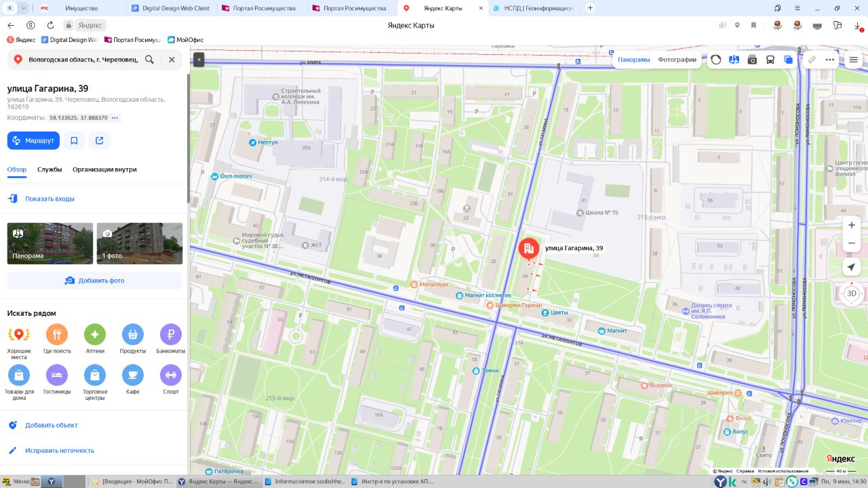
Task: Build route with Маршрут button
Action: click(x=33, y=140)
